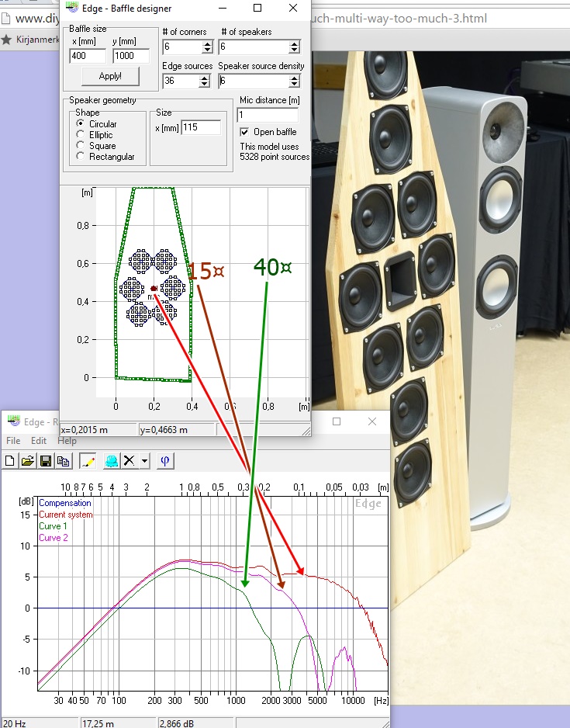570x728 pixels.
Task: Toggle the pencil baffle designer icon
Action: pyautogui.click(x=87, y=461)
